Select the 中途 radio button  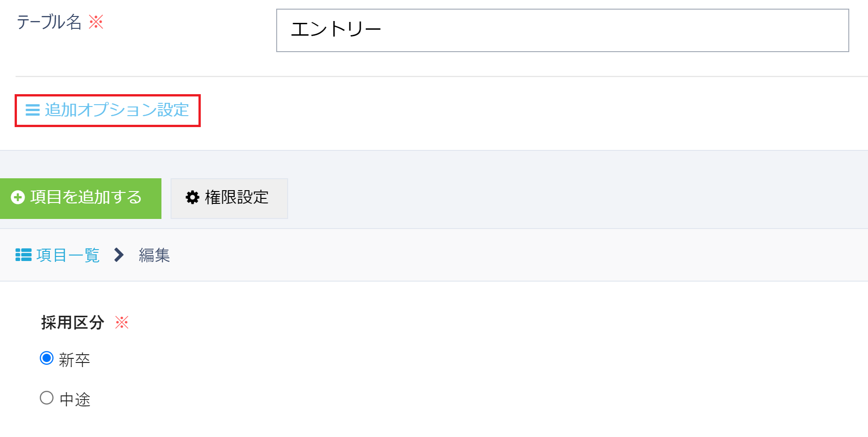47,398
